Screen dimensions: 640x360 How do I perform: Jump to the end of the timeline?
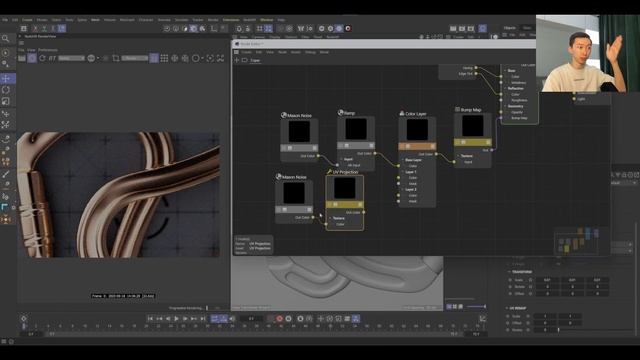203,318
